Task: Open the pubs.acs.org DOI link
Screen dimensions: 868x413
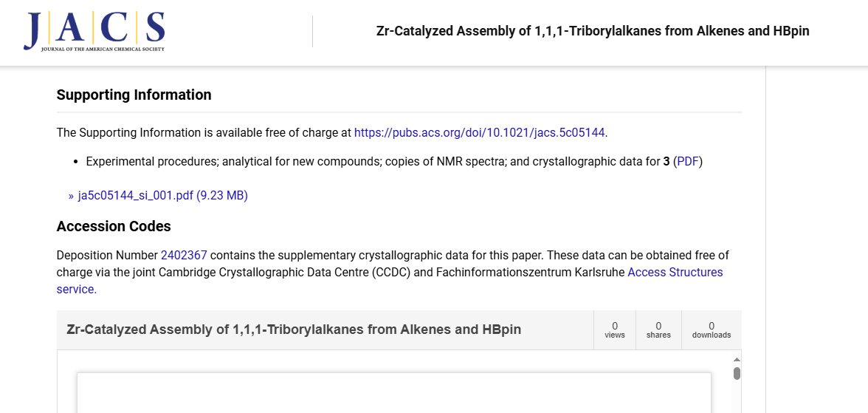Action: pos(480,132)
